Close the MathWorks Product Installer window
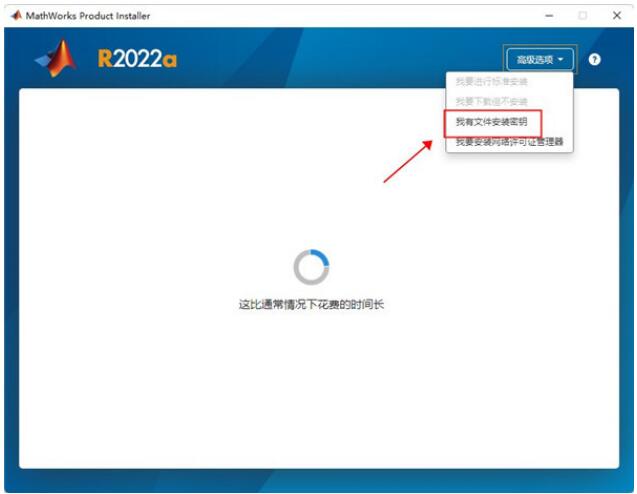Viewport: 637px width, 494px height. (617, 15)
